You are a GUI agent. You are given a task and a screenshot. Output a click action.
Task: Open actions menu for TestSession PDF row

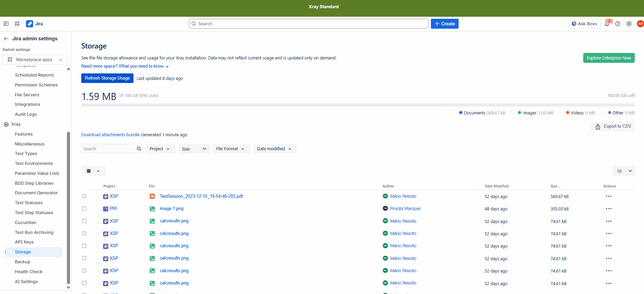click(x=608, y=196)
